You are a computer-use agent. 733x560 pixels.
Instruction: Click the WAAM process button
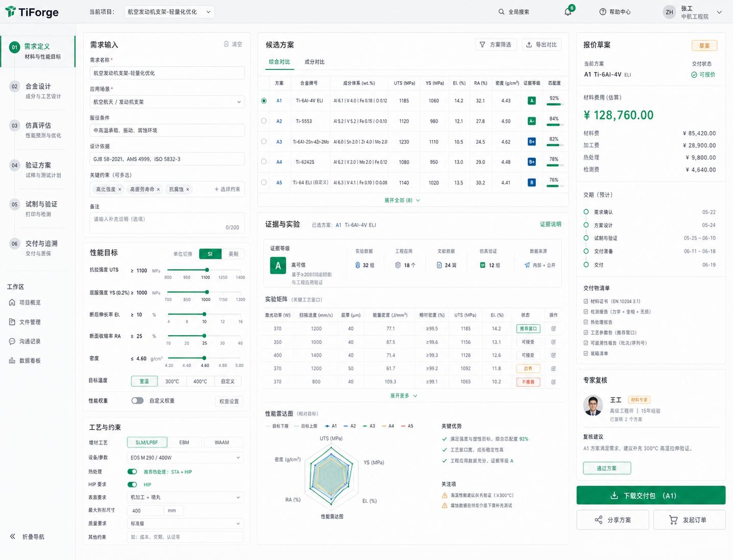click(222, 442)
